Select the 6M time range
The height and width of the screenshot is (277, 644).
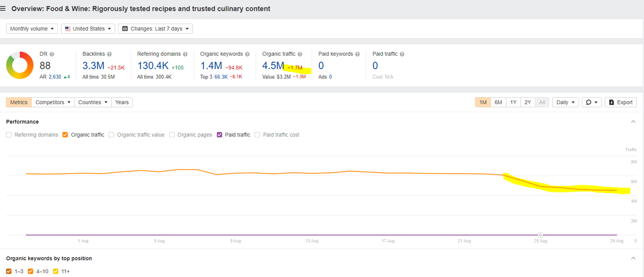coord(498,102)
